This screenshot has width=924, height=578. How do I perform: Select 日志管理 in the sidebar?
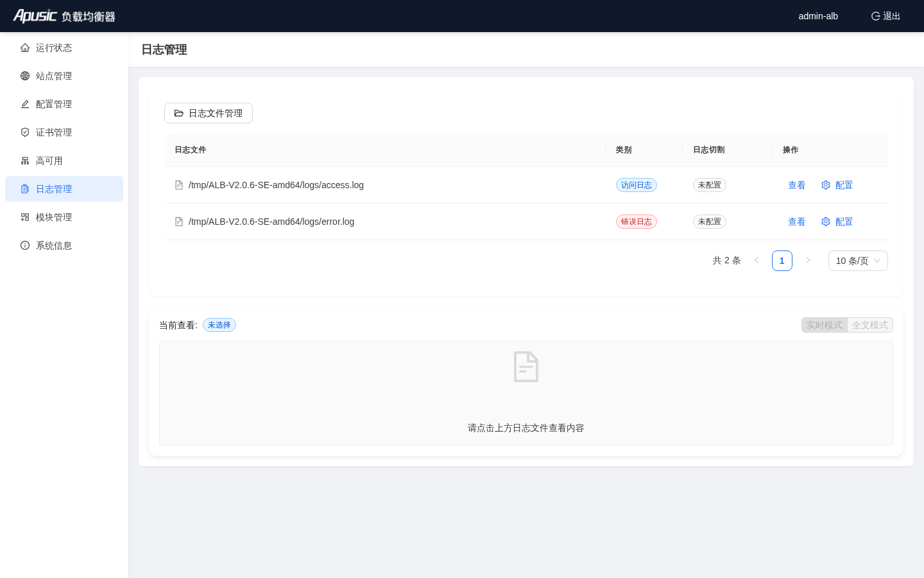[x=64, y=189]
